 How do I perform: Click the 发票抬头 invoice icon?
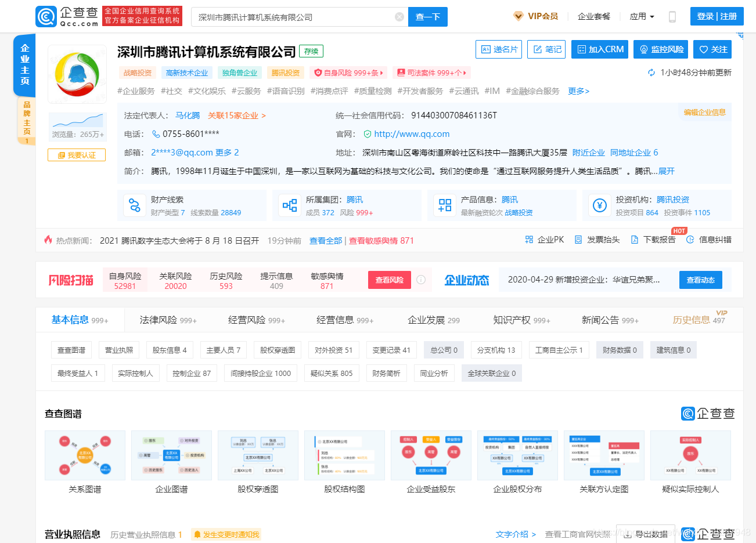[x=598, y=239]
